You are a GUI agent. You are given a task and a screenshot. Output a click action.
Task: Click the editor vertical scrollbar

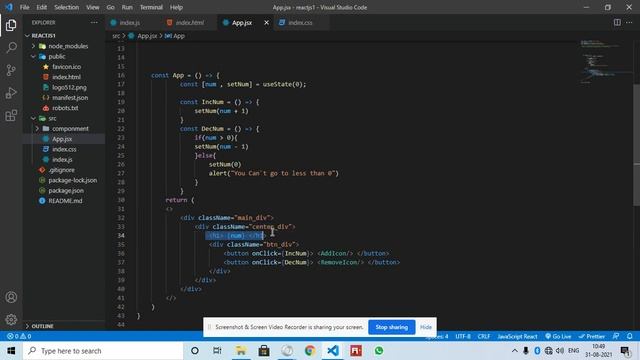tap(636, 145)
